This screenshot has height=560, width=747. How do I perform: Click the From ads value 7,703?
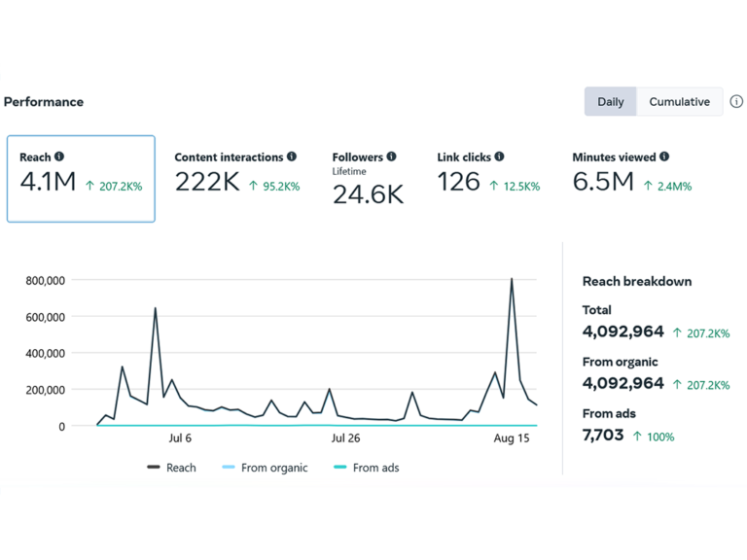[x=603, y=436]
